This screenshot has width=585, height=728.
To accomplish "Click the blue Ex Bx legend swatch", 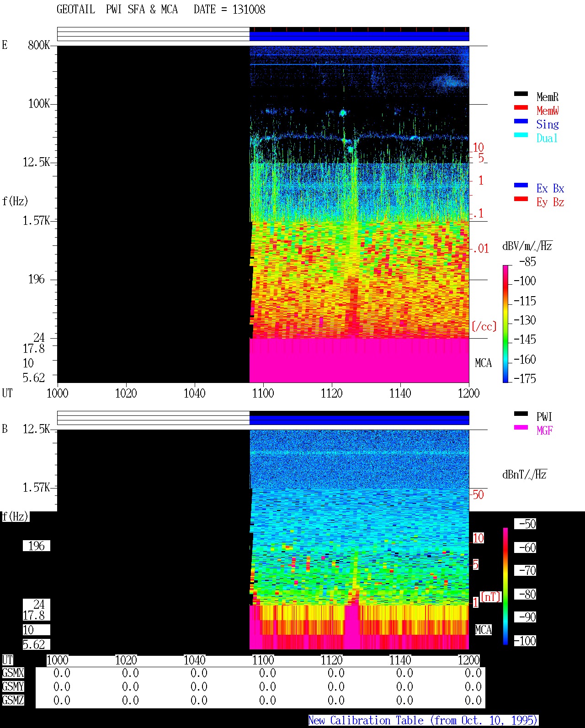I will tap(521, 186).
